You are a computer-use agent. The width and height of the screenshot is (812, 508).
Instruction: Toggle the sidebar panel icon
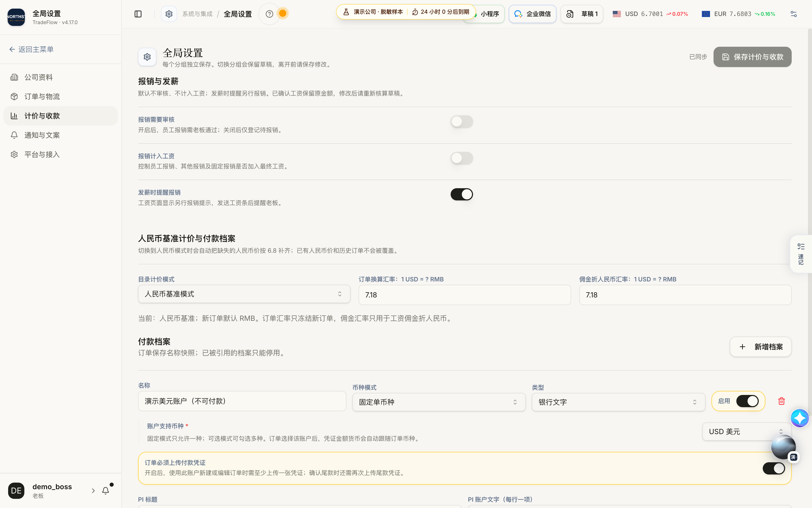[x=138, y=14]
